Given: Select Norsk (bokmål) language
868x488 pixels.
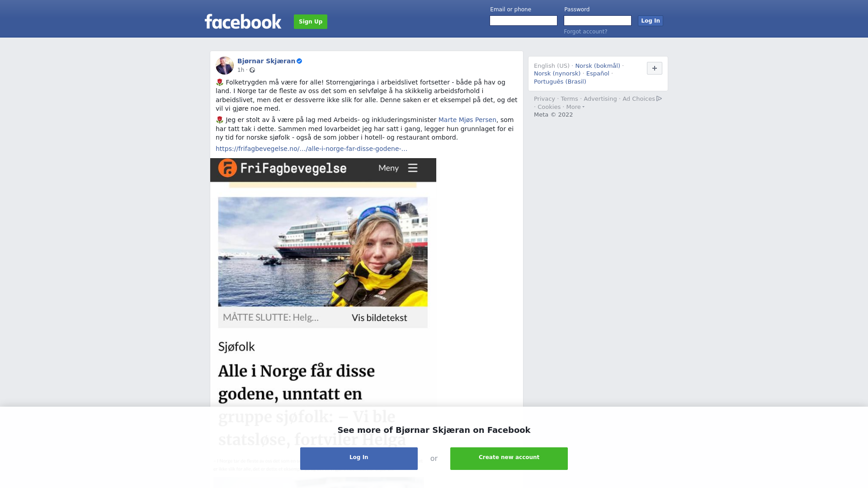Looking at the screenshot, I should [x=598, y=66].
